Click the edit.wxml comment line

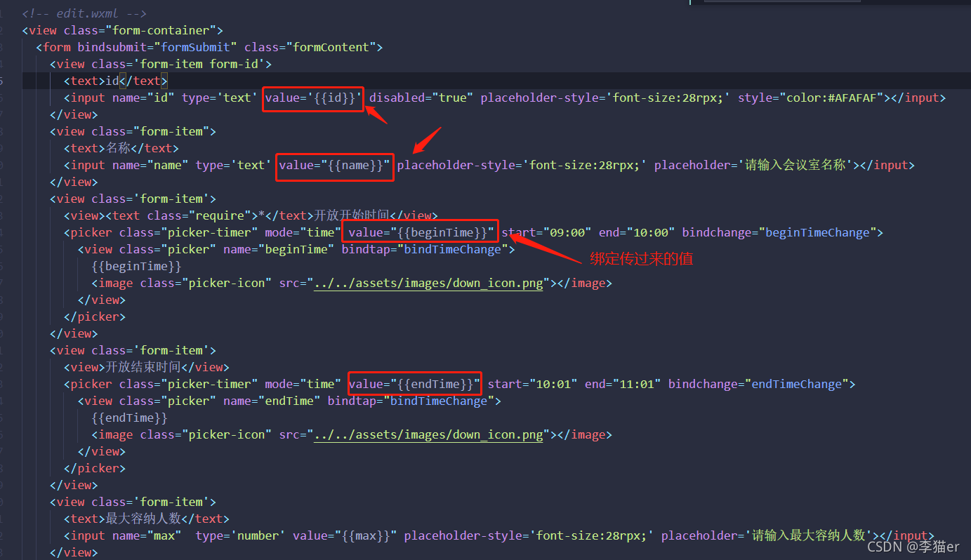click(x=84, y=13)
